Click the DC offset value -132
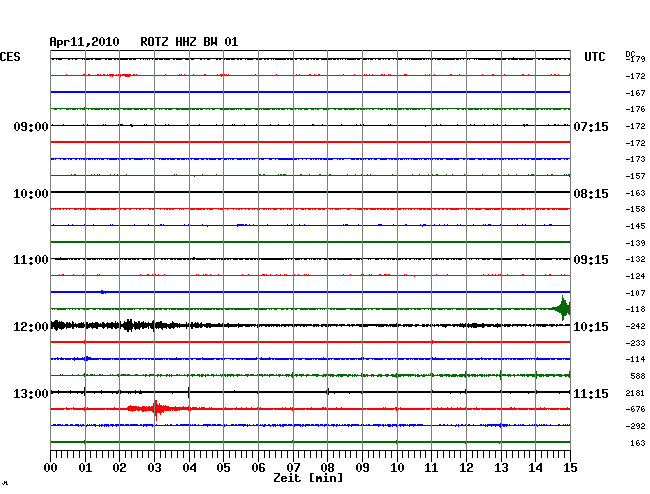The width and height of the screenshot is (650, 494). click(x=635, y=259)
